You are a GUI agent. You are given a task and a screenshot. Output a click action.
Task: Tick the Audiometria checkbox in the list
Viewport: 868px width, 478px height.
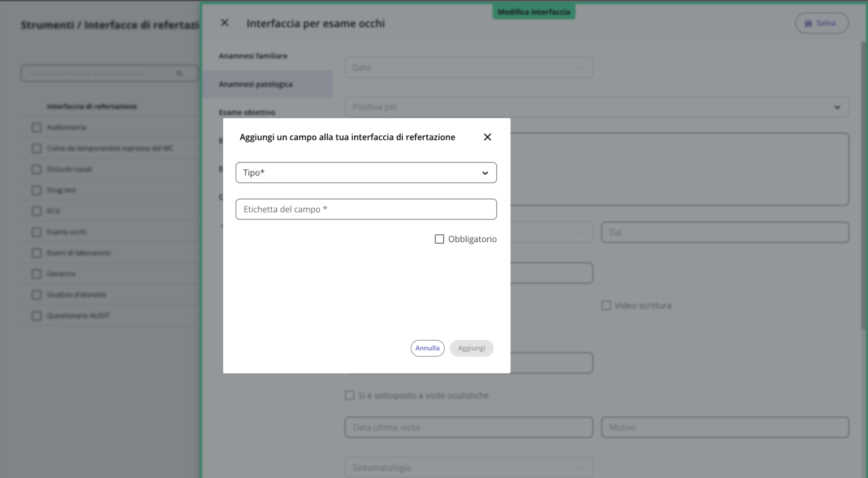(x=36, y=127)
